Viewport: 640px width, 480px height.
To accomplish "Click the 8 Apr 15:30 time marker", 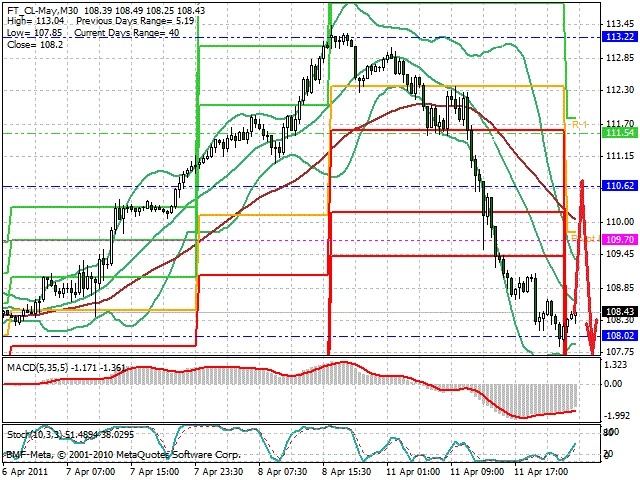I will [x=347, y=472].
